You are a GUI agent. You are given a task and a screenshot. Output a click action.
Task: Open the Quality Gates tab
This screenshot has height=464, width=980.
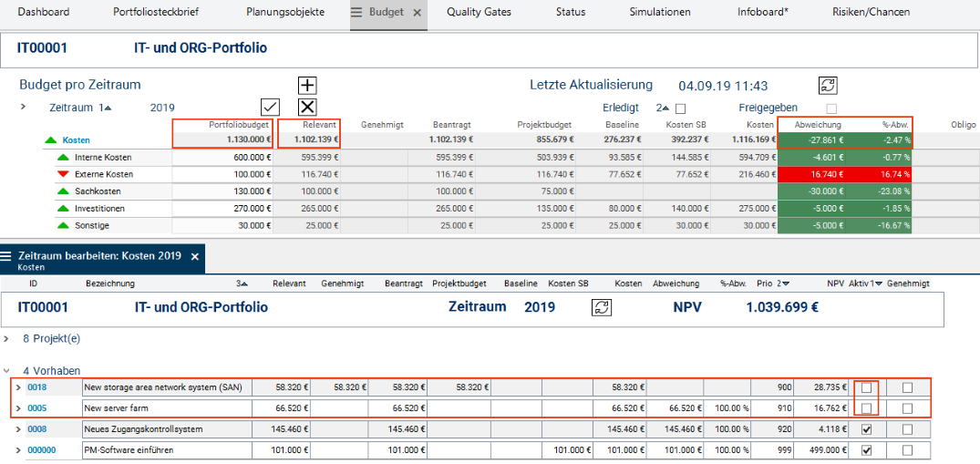pos(479,13)
